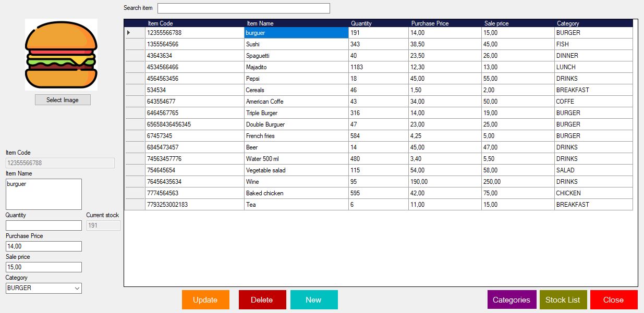Select the Spaguetti item name cell
644x313 pixels.
[297, 56]
